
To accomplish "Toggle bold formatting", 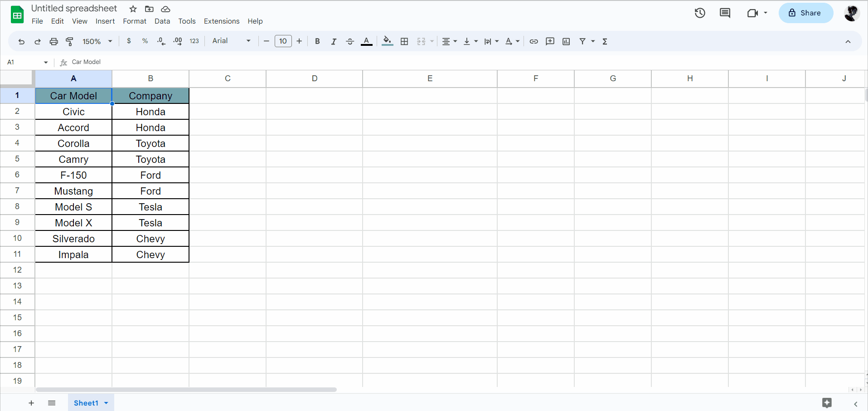I will pos(317,41).
